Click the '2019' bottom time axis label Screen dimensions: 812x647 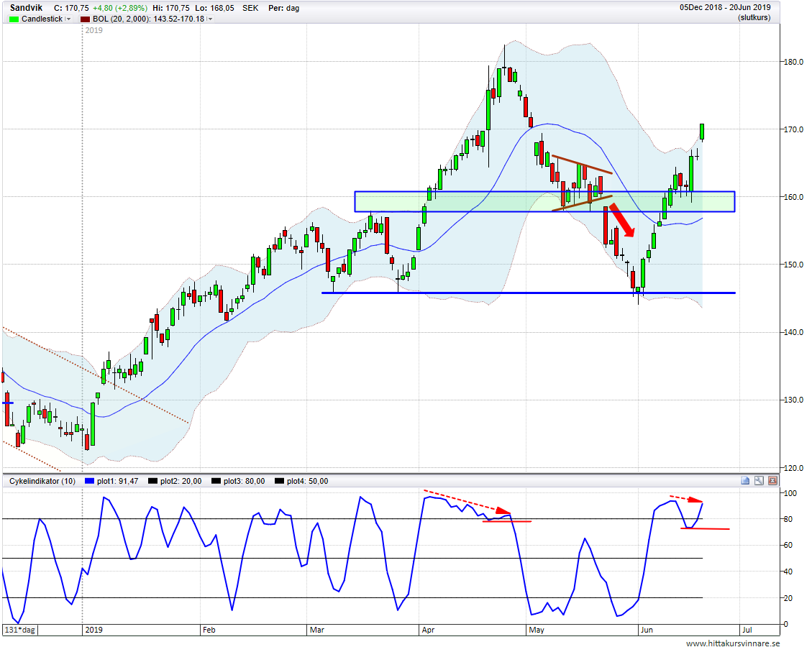(93, 630)
